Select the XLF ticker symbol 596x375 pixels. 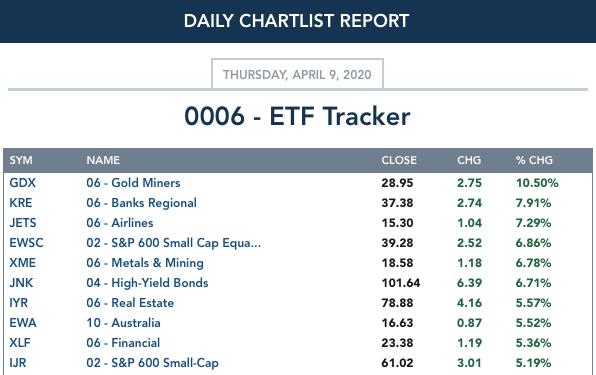[x=20, y=343]
